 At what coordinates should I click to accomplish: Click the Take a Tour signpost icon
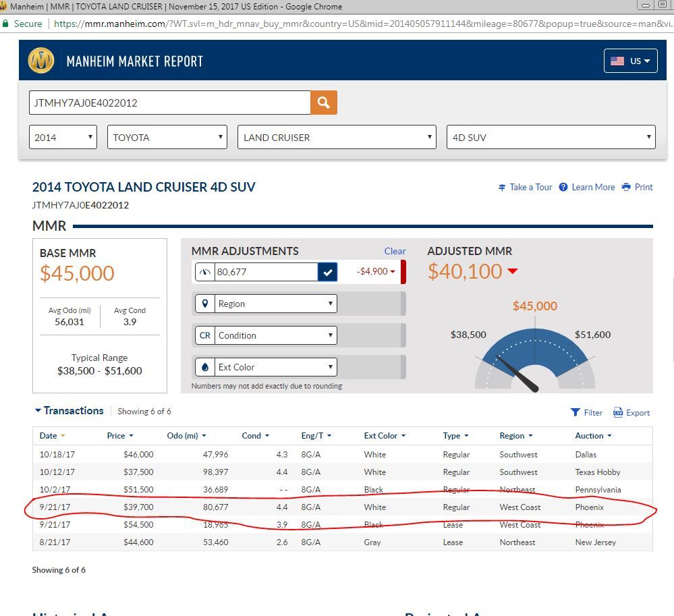(502, 188)
